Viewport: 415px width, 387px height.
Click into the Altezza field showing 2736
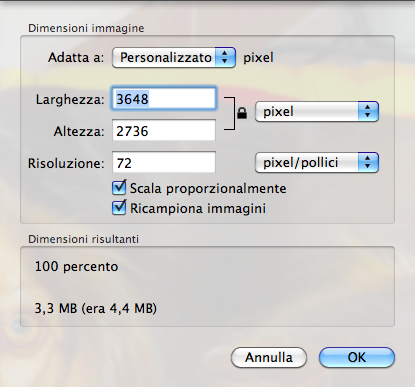click(x=164, y=131)
